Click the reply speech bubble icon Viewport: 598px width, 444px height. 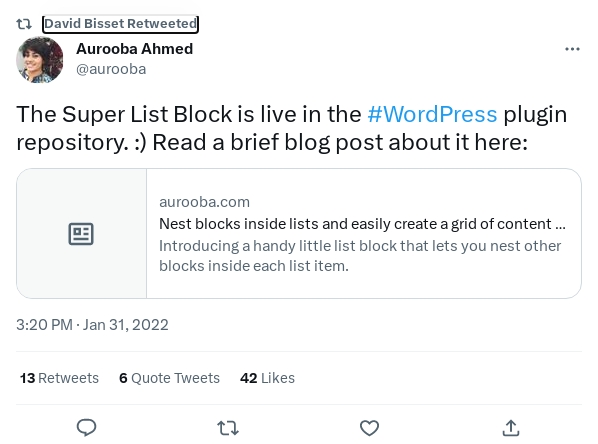point(87,428)
